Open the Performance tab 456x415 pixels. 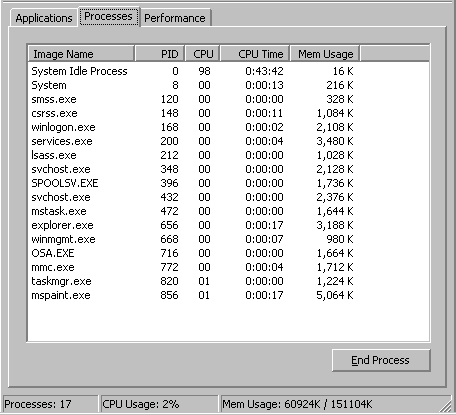175,18
